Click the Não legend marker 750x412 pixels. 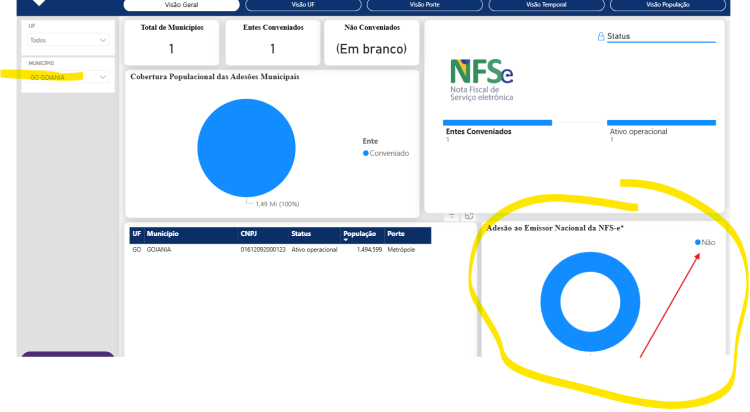click(x=697, y=242)
